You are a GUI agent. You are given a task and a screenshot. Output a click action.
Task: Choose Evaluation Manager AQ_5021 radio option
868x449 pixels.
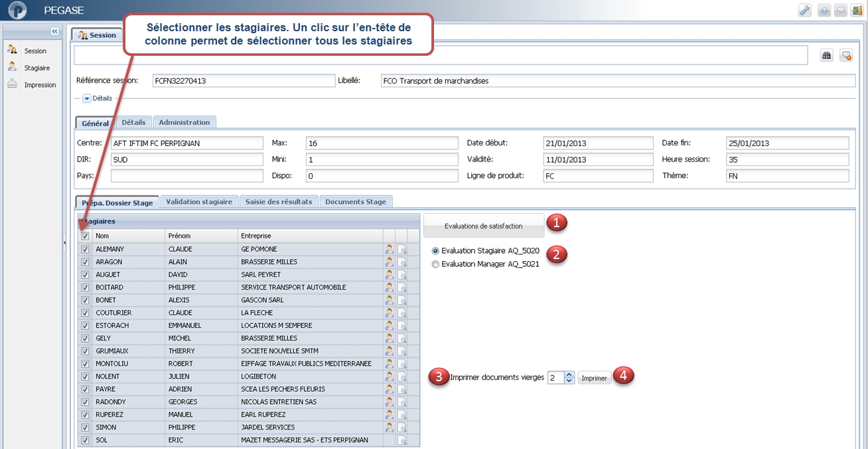tap(435, 264)
